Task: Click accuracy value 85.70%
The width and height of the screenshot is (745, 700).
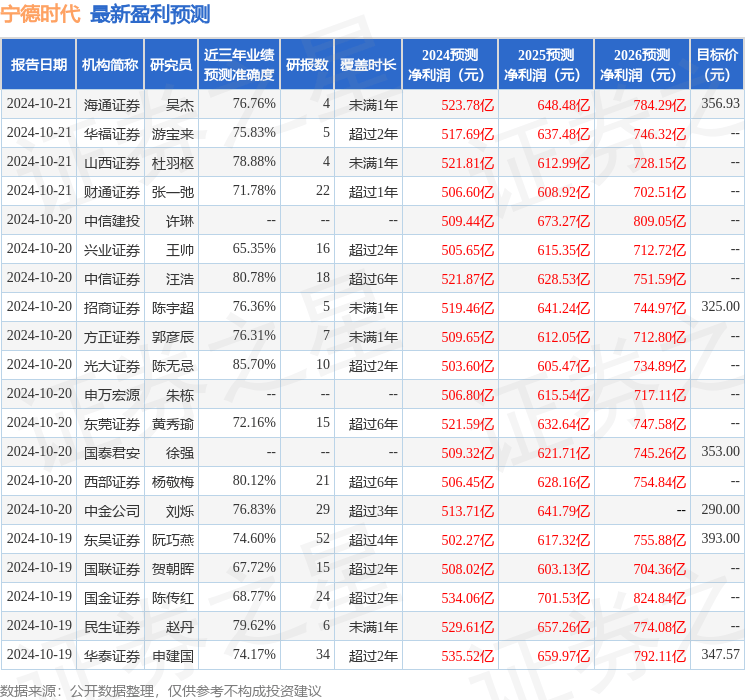Action: pyautogui.click(x=254, y=364)
